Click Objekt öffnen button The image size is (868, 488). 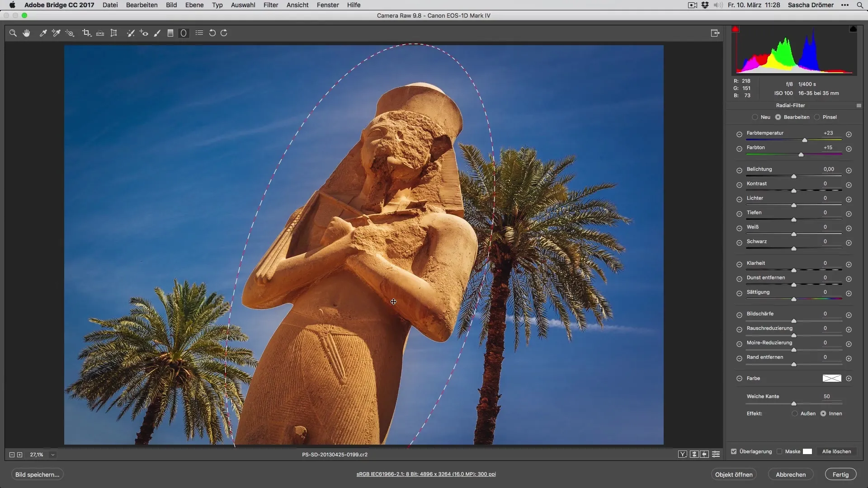734,474
